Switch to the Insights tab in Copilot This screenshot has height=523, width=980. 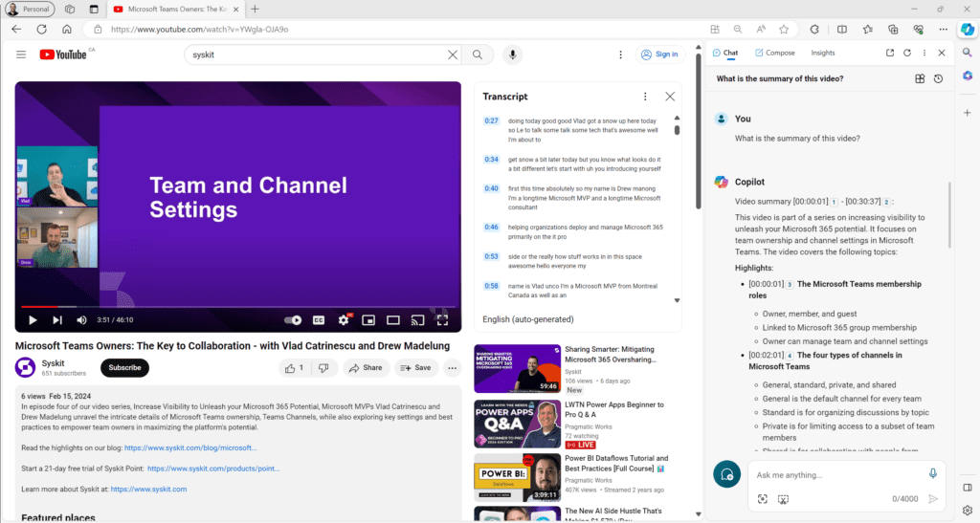pyautogui.click(x=822, y=53)
